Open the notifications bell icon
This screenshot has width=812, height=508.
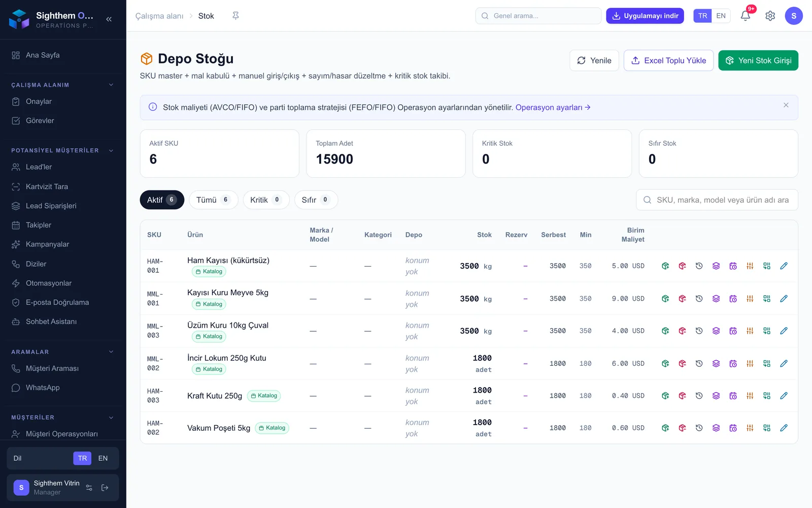click(x=746, y=16)
